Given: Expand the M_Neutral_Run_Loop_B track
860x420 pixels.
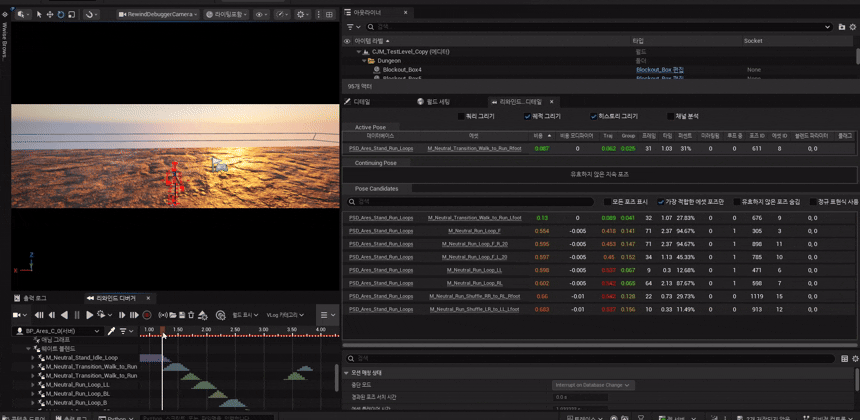Looking at the screenshot, I should (x=33, y=402).
